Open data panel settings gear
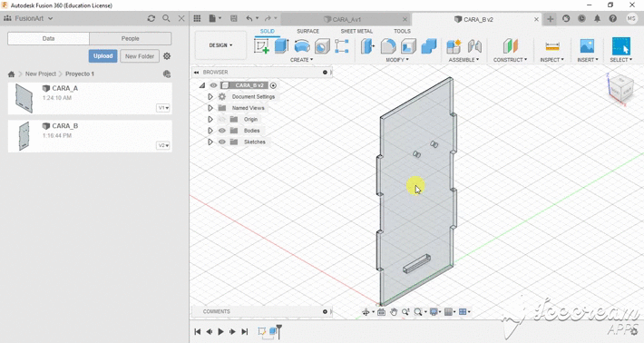The height and width of the screenshot is (343, 644). (167, 56)
